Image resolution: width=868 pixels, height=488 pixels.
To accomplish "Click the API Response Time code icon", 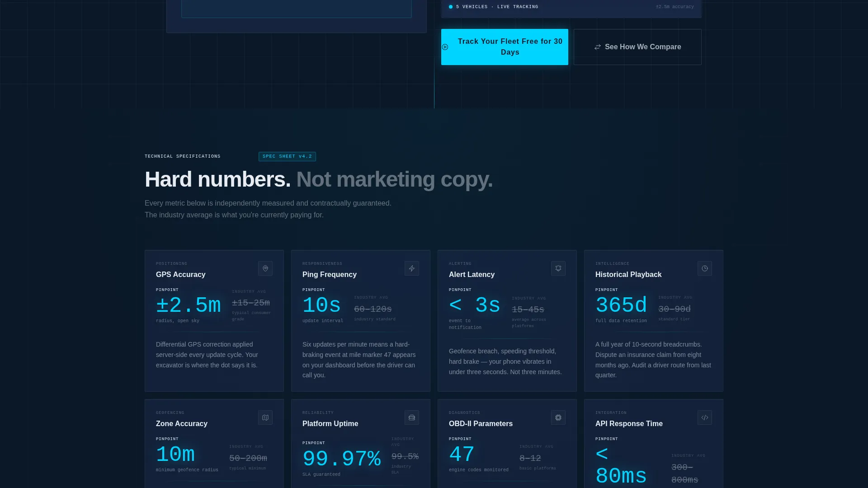I will (705, 418).
